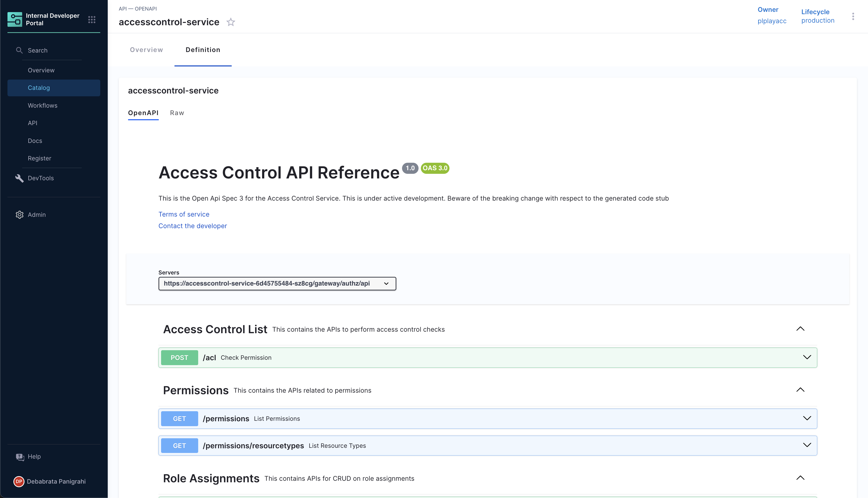Collapse the Role Assignments section
The image size is (868, 498).
tap(800, 478)
